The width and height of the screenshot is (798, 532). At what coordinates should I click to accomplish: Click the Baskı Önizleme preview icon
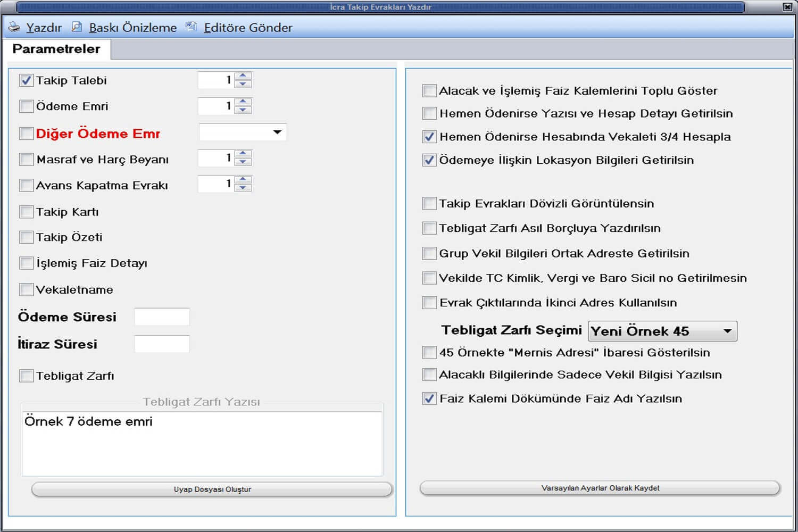(77, 27)
